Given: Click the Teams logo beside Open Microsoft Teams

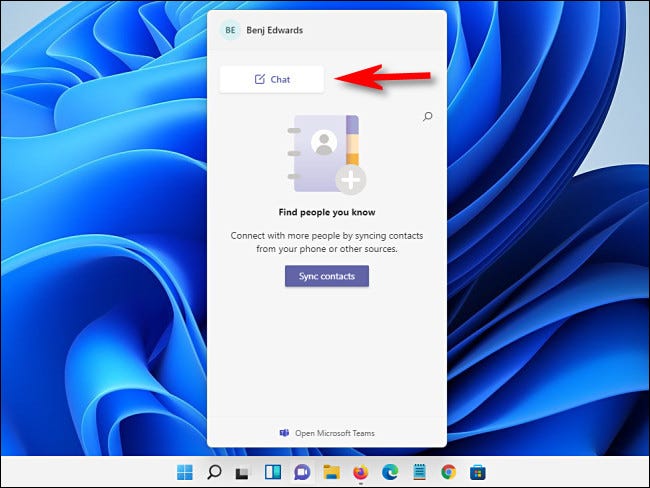Looking at the screenshot, I should [284, 433].
